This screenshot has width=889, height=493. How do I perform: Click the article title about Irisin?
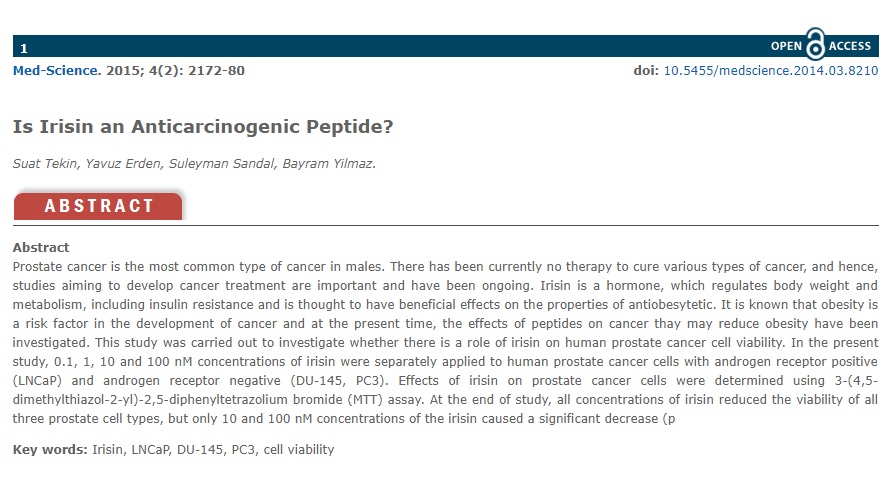(x=203, y=126)
